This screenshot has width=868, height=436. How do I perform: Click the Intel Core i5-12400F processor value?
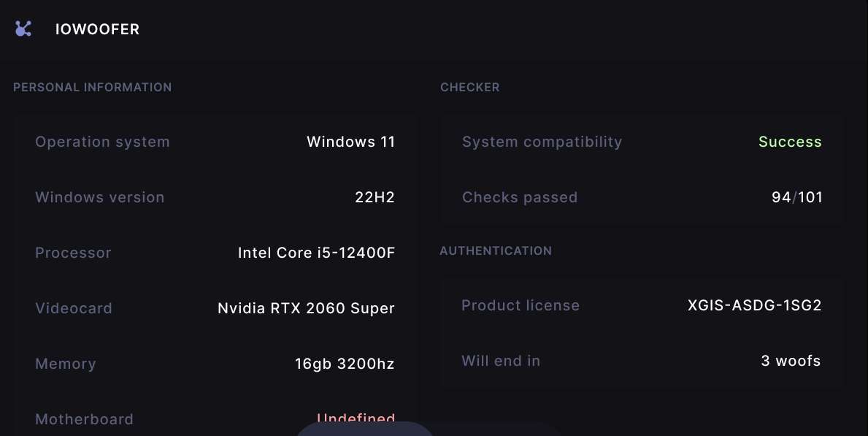click(x=316, y=253)
